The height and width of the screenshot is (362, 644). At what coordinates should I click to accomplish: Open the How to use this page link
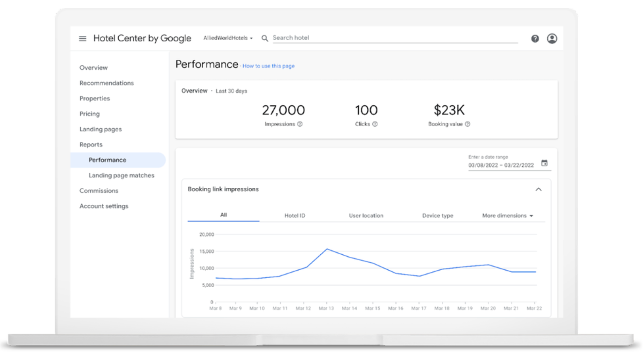point(268,66)
